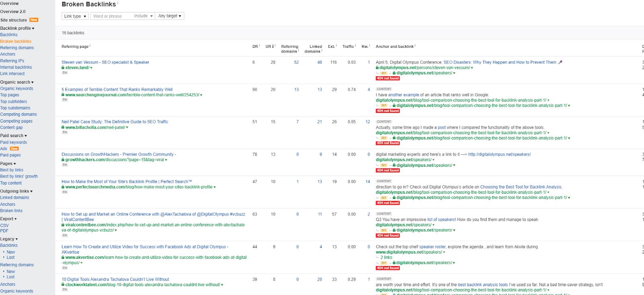Open Overview in the sidebar

tap(9, 4)
